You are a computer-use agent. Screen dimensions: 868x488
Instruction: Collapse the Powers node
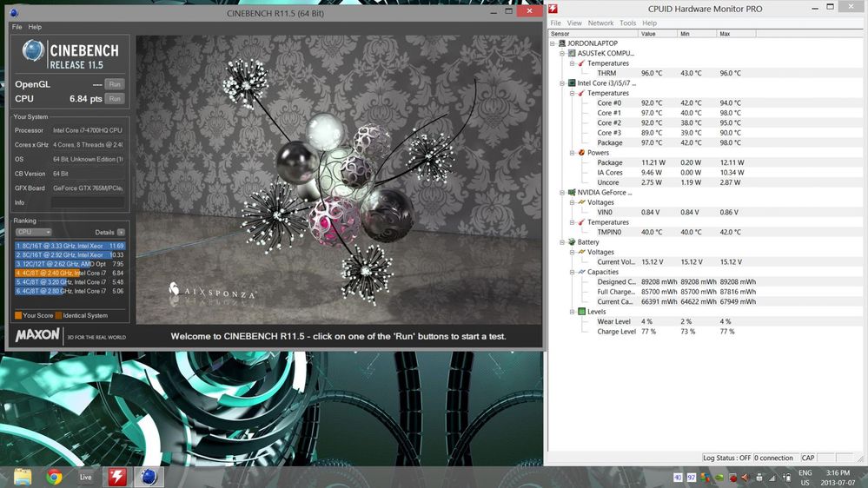tap(573, 153)
